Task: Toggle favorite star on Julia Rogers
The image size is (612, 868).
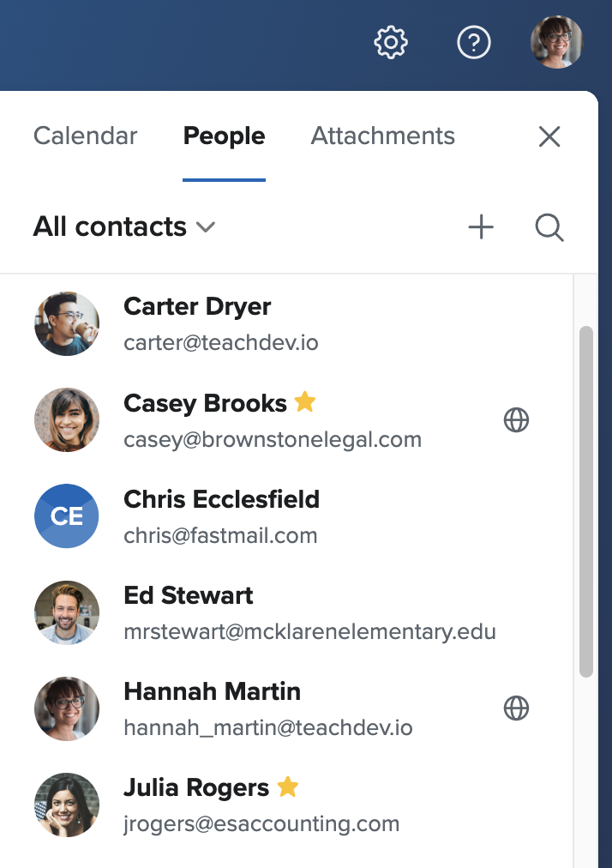Action: tap(288, 786)
